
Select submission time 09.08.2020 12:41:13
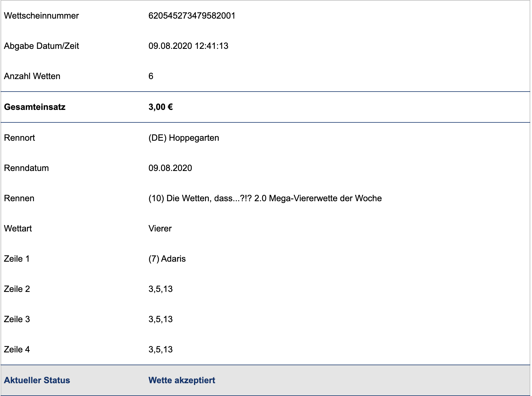[x=188, y=46]
